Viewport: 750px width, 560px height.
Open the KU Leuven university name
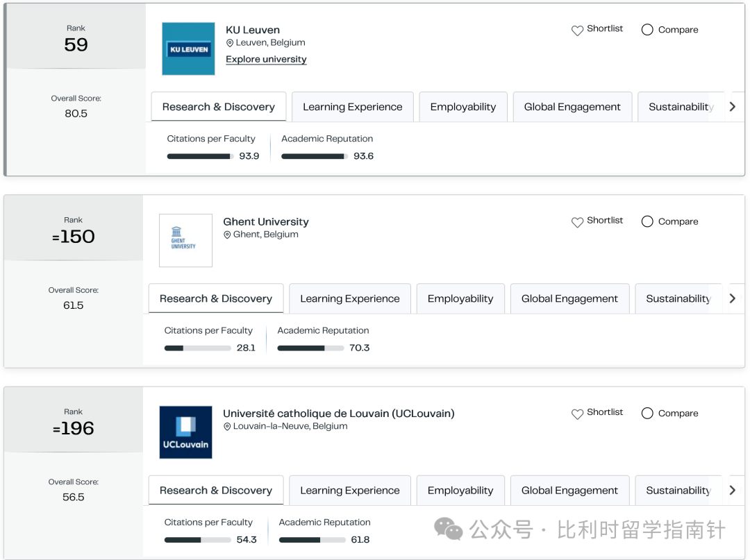pos(253,30)
